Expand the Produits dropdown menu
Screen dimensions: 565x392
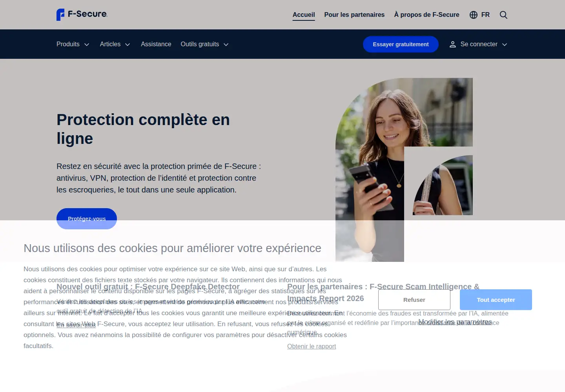(x=73, y=44)
